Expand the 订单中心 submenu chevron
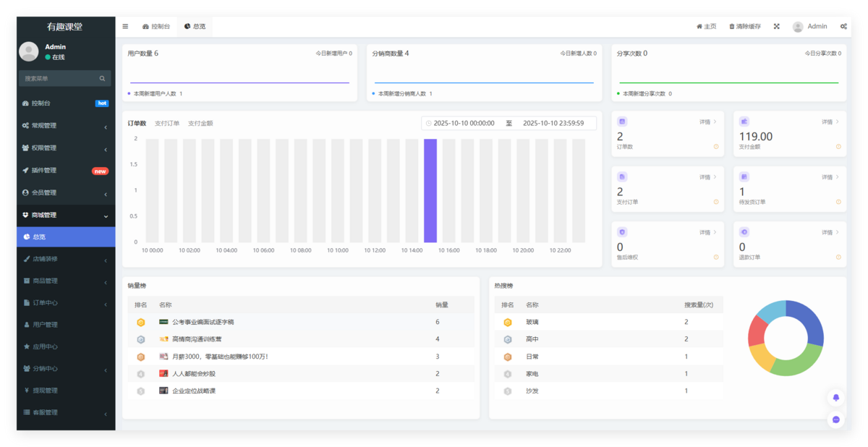This screenshot has width=868, height=447. pyautogui.click(x=106, y=304)
